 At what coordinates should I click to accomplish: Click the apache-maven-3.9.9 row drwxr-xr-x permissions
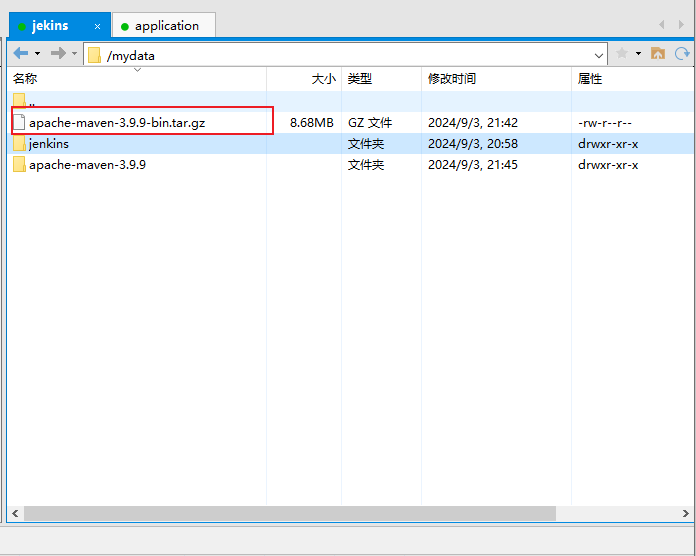click(x=608, y=166)
